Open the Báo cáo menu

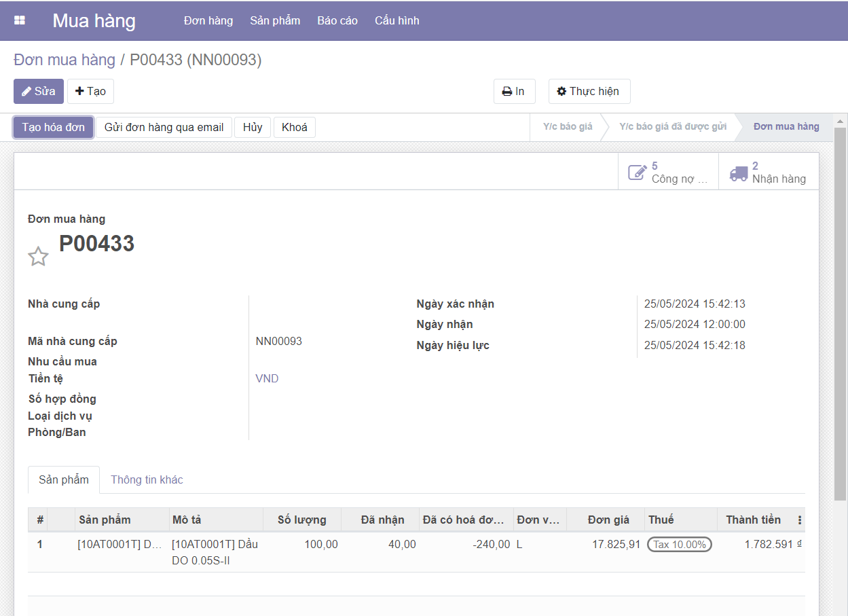pos(337,20)
